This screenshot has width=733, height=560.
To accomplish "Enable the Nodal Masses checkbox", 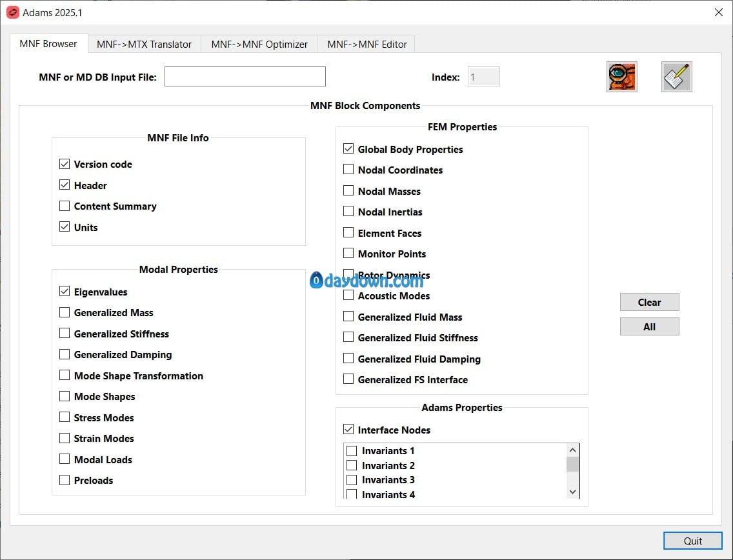I will tap(348, 190).
